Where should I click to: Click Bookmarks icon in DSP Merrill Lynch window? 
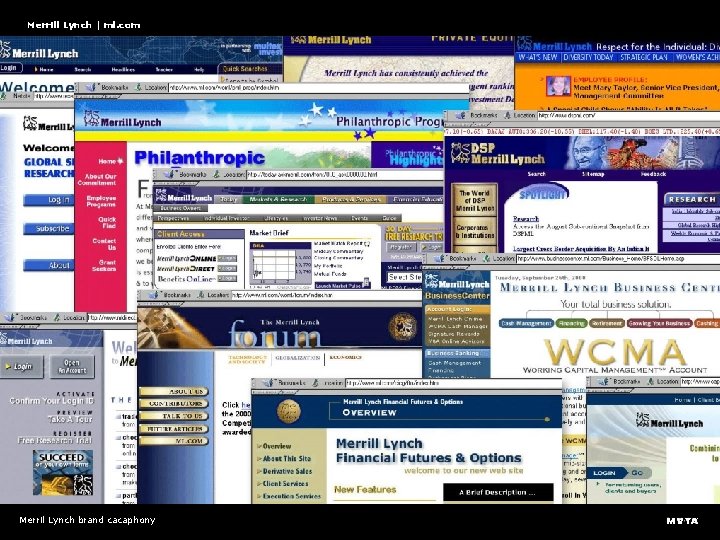click(x=461, y=115)
